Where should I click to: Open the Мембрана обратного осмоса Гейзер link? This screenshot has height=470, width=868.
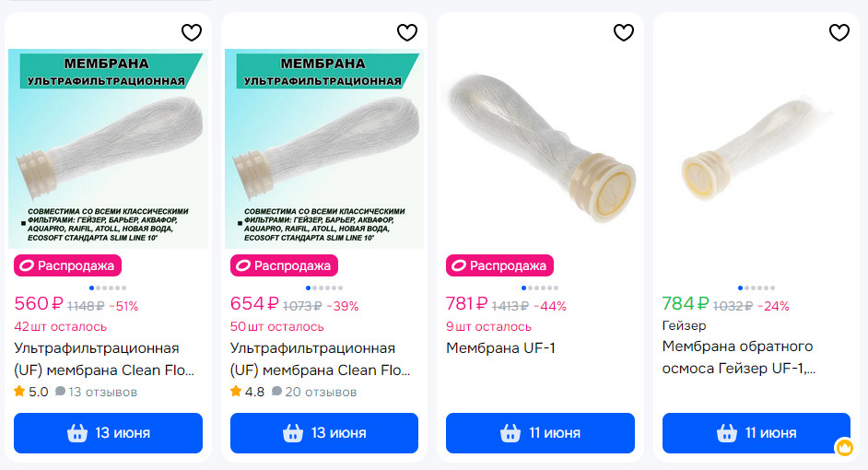click(737, 358)
